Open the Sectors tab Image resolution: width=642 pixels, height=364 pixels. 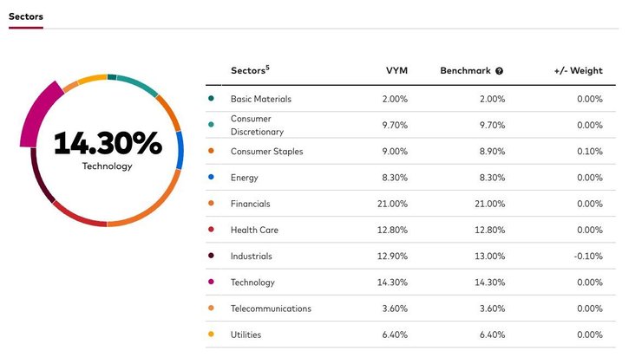tap(26, 16)
